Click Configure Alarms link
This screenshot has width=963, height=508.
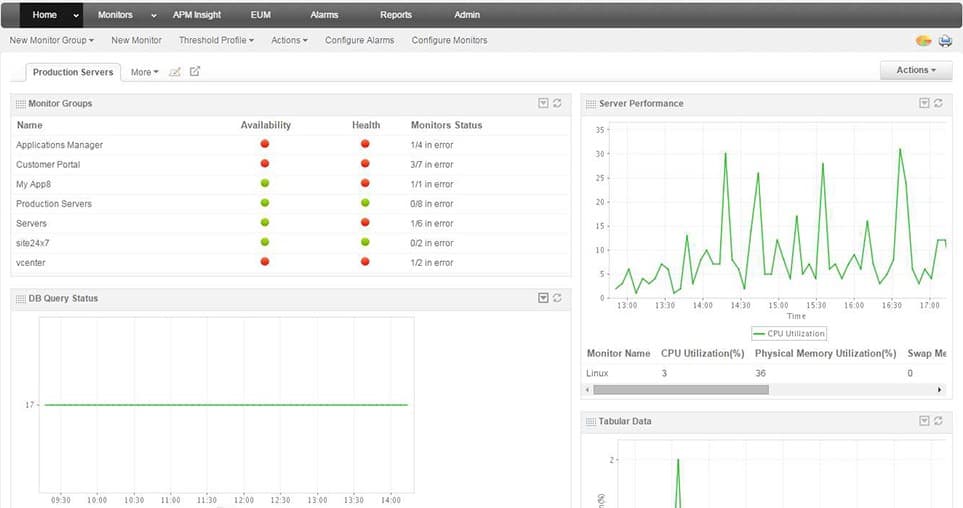coord(359,40)
